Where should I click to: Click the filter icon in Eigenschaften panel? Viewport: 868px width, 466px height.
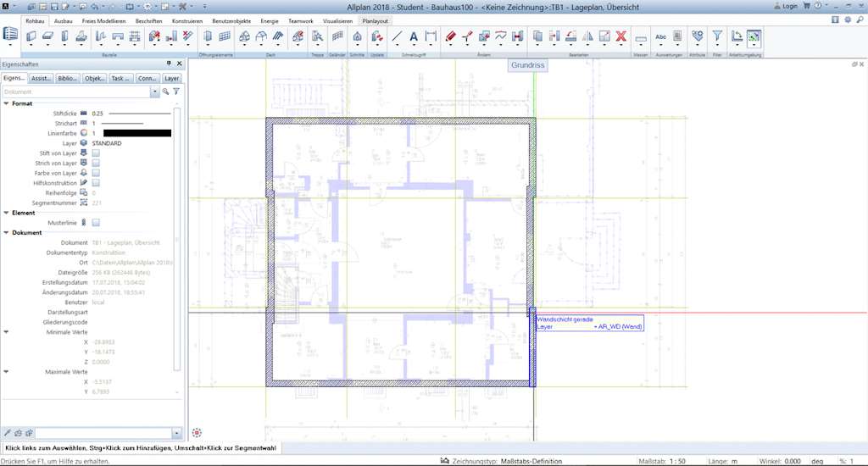click(176, 92)
